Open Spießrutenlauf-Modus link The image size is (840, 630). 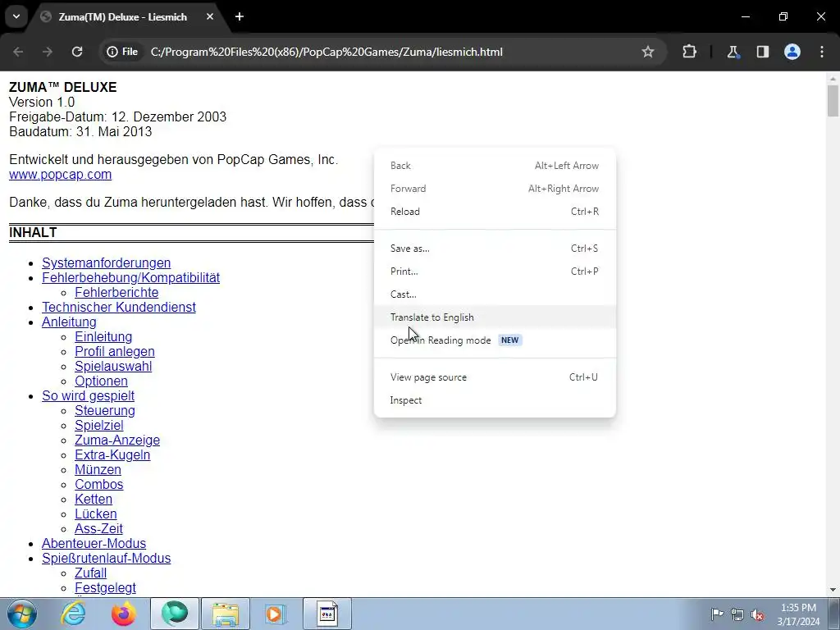point(106,558)
